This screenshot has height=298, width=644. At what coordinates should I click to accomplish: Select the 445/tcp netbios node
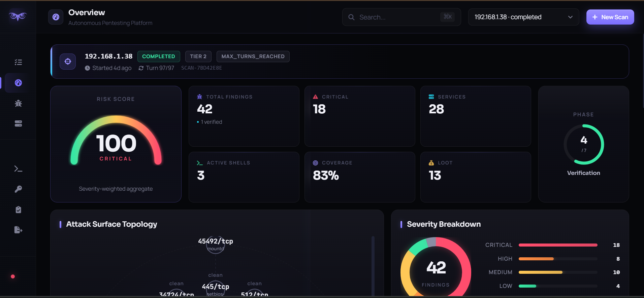216,289
